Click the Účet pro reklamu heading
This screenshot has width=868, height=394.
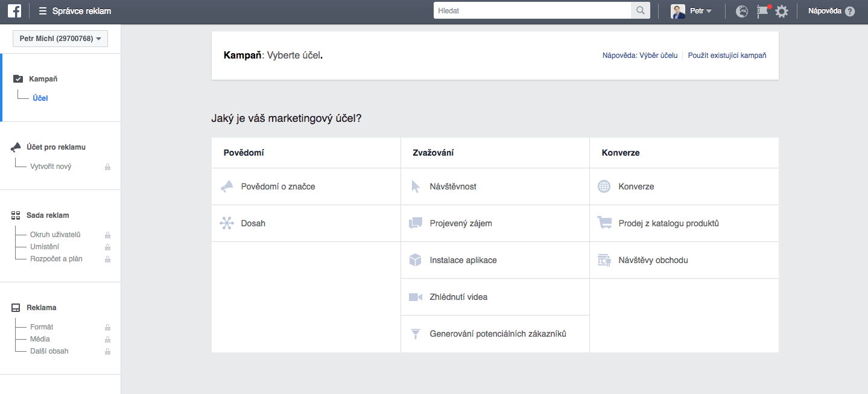click(56, 147)
